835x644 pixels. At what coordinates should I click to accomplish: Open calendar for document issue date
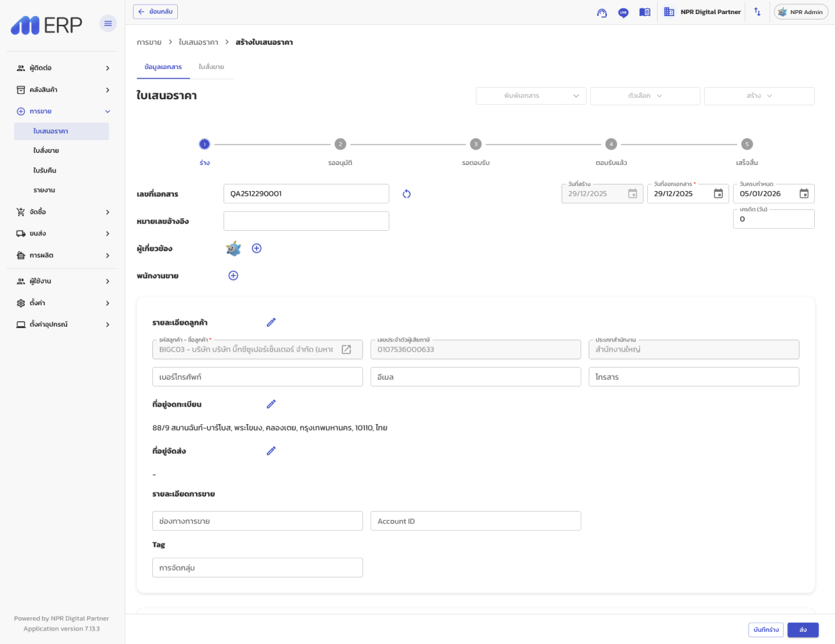pyautogui.click(x=718, y=194)
